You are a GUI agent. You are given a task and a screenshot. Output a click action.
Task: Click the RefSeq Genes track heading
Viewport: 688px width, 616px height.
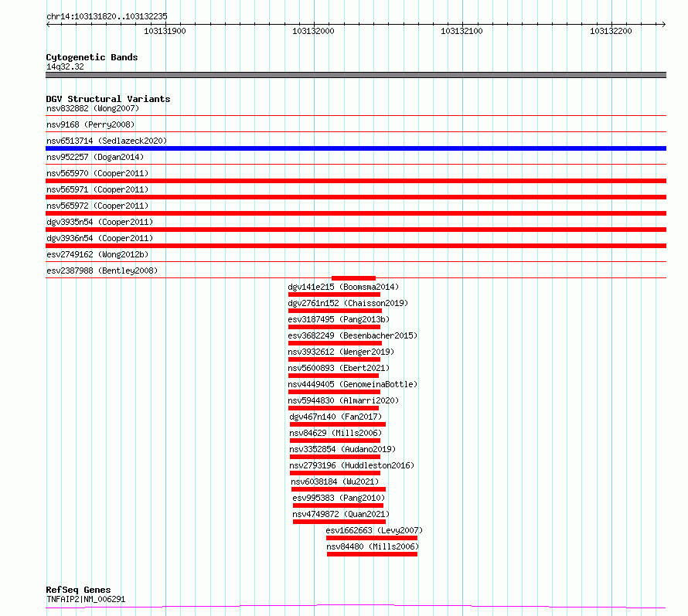click(x=78, y=590)
